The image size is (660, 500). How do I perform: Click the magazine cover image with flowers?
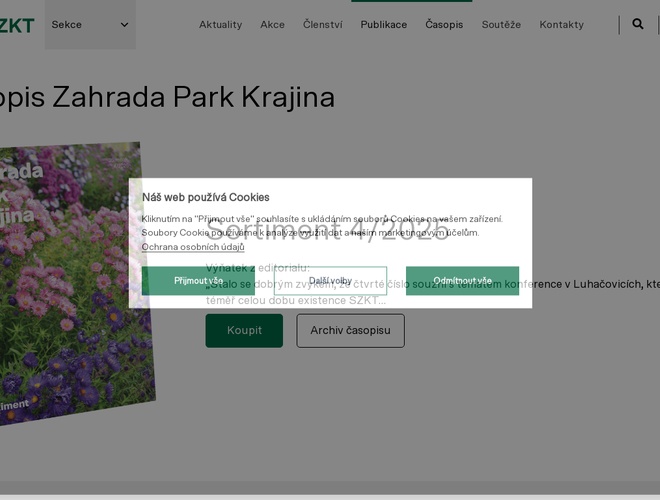(70, 290)
